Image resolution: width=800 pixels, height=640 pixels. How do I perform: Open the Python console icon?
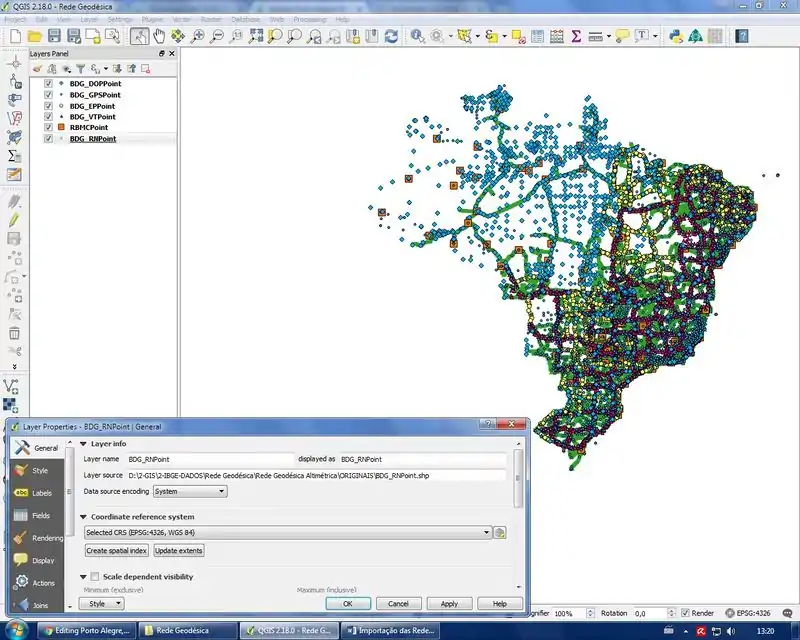coord(677,36)
